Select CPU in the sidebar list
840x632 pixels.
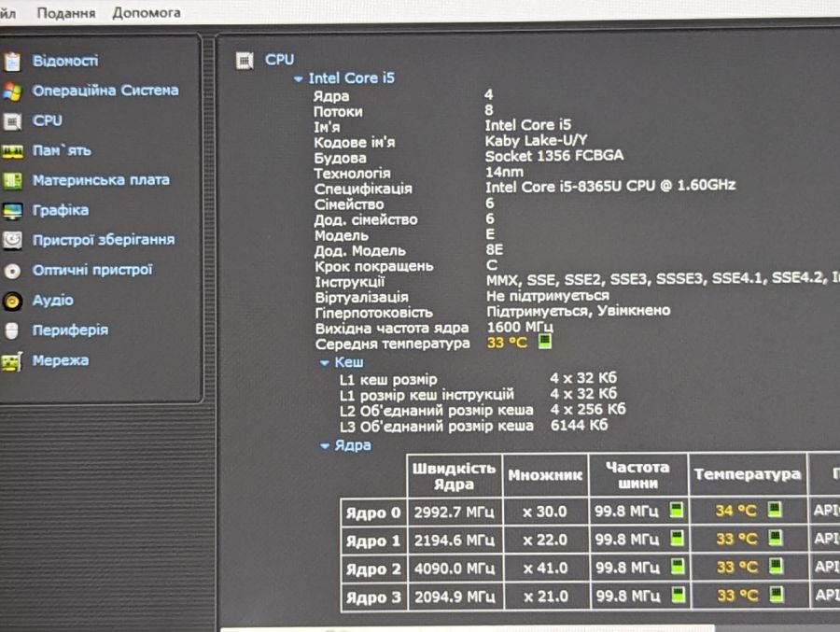(48, 120)
